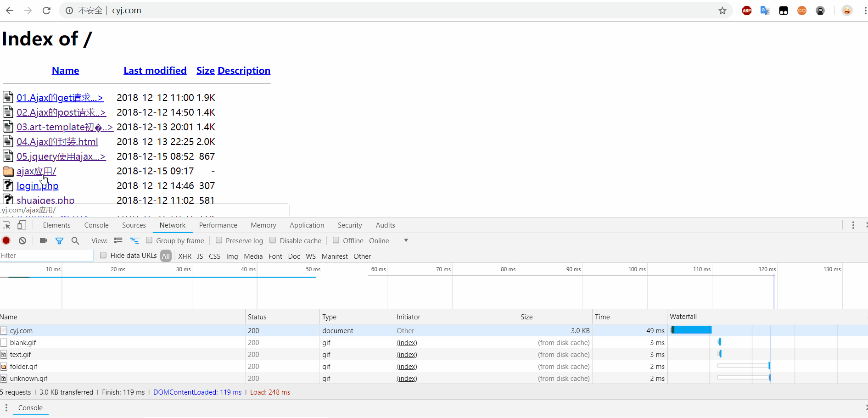Tick the Disable cache checkbox
Viewport: 868px width, 418px height.
click(273, 240)
